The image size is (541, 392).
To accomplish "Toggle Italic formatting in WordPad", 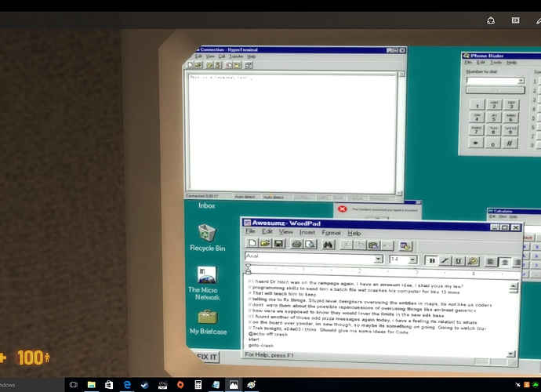I will pos(445,260).
